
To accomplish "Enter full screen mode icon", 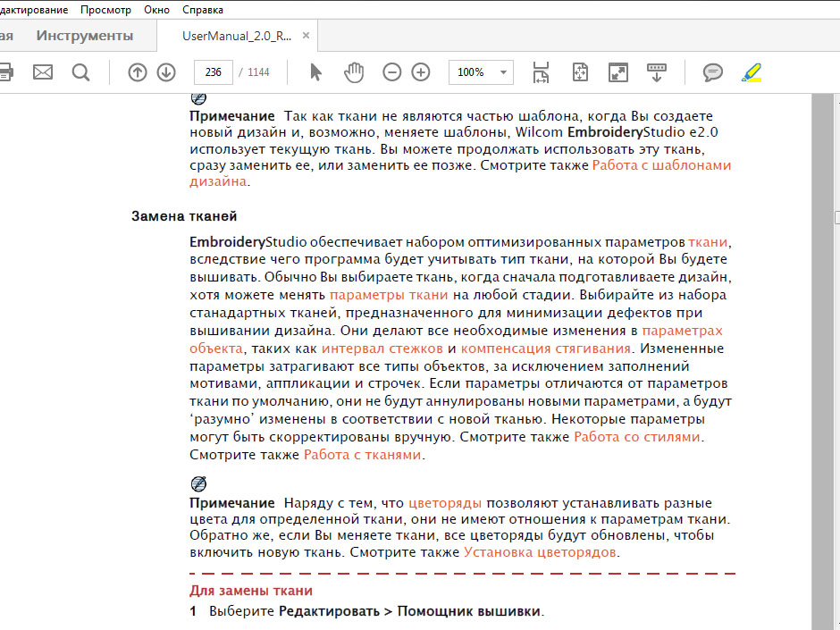I will tap(617, 72).
